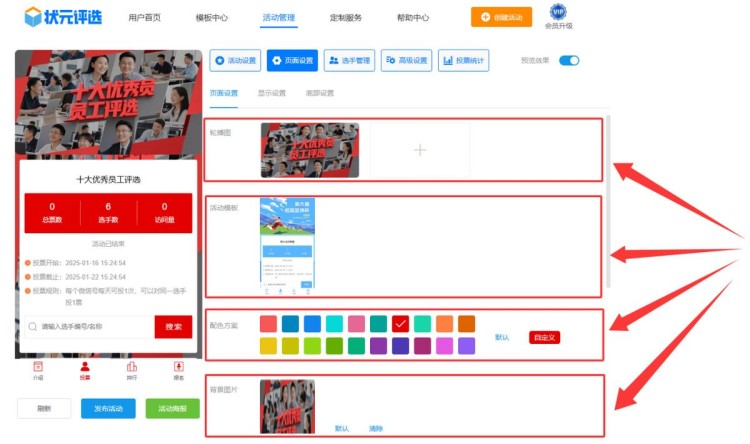Toggle the 预览效果 switch

pos(568,61)
